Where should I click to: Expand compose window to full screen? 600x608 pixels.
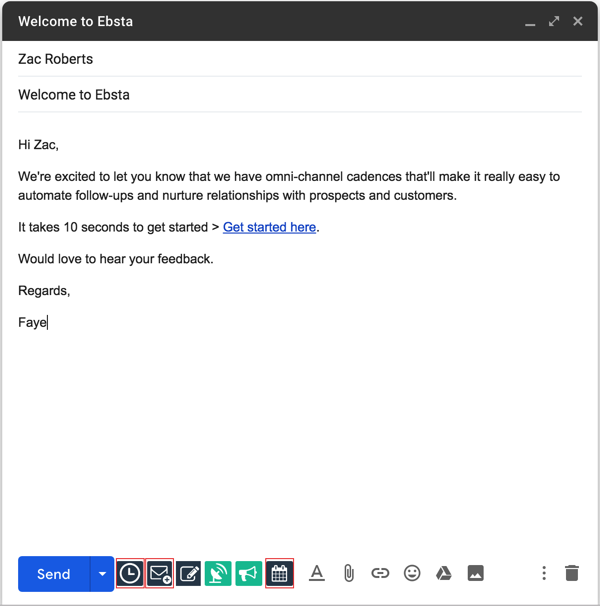554,21
